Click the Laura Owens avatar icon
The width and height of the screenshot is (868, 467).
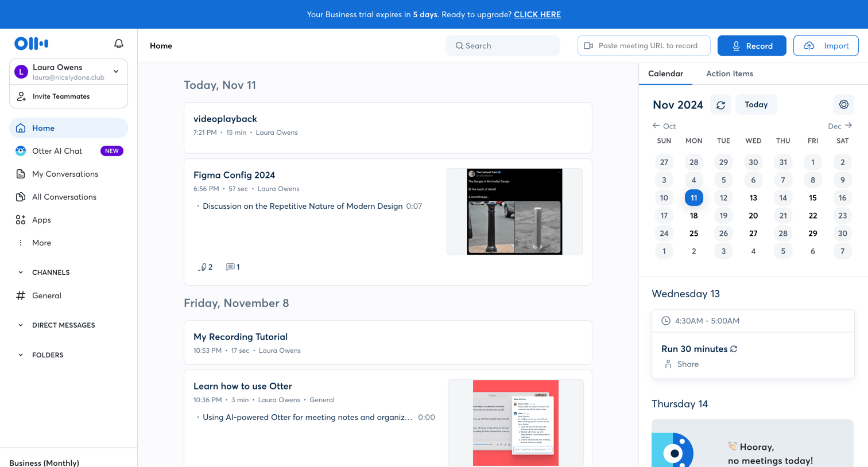pos(21,72)
